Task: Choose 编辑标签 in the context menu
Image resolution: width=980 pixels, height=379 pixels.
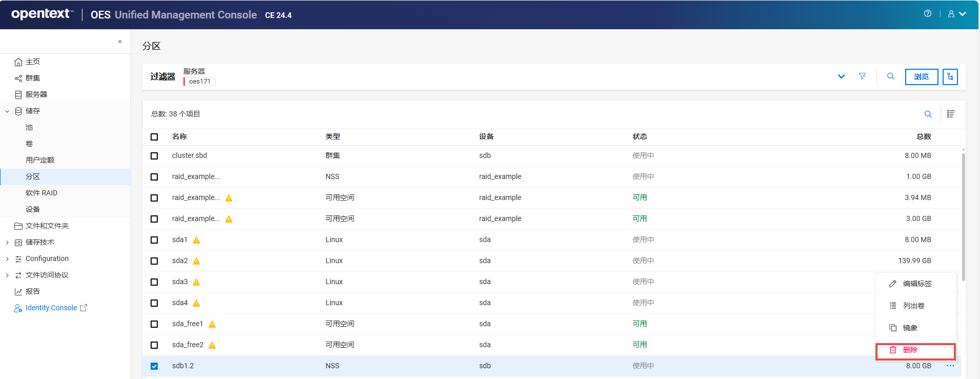Action: 916,284
